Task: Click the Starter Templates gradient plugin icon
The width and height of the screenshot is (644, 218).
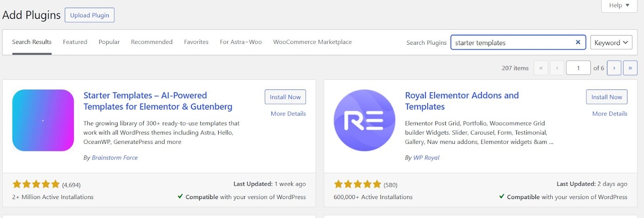Action: [x=43, y=120]
